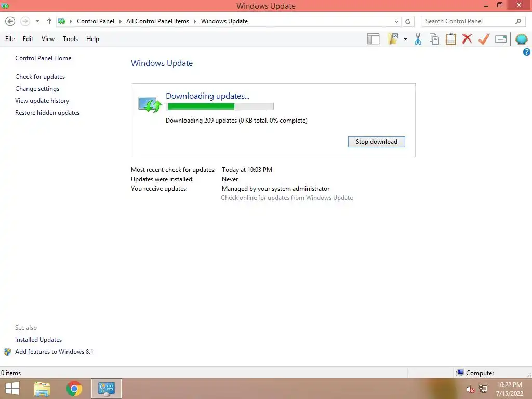Click the red X Delete icon

467,39
